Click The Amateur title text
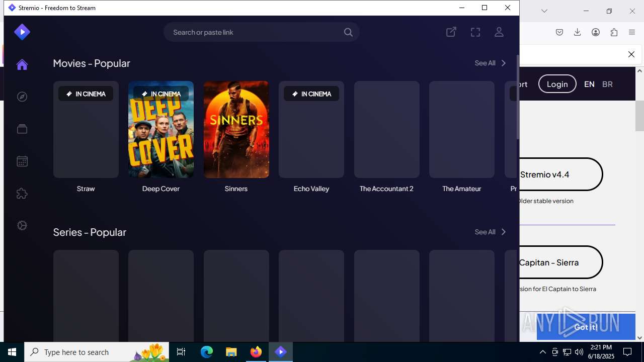The width and height of the screenshot is (644, 362). click(462, 189)
